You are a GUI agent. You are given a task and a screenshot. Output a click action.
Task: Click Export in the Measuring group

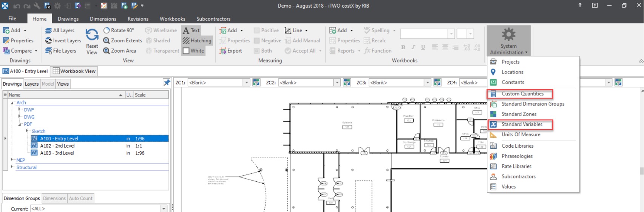point(231,51)
